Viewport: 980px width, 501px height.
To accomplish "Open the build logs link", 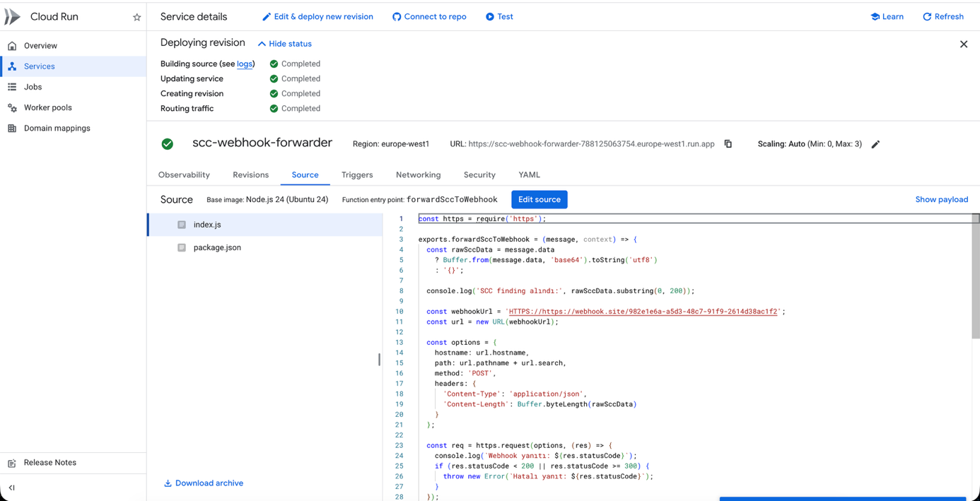I will pos(244,64).
